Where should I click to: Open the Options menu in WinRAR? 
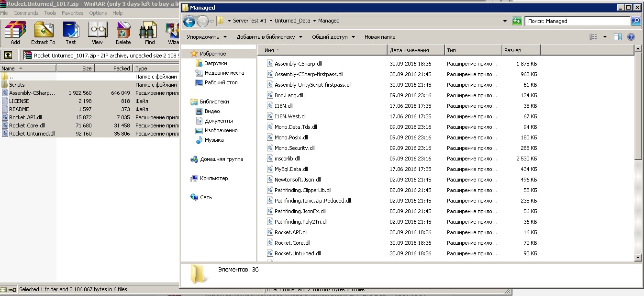pos(98,13)
